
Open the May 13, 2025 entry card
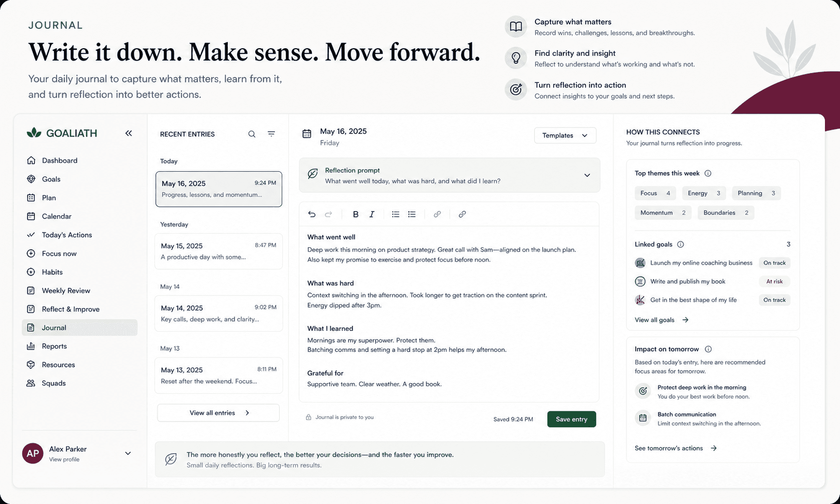(218, 375)
